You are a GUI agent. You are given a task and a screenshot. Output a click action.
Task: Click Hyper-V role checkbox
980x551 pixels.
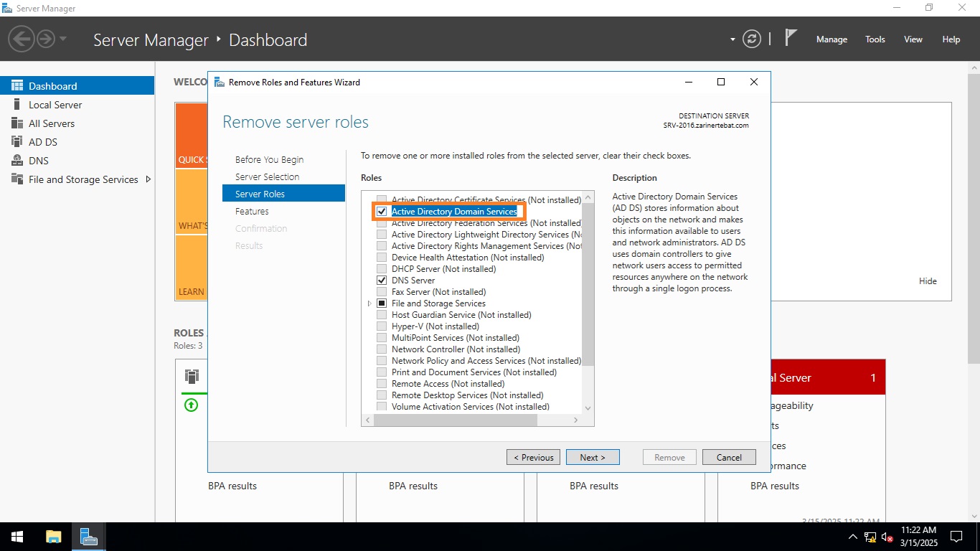tap(382, 326)
